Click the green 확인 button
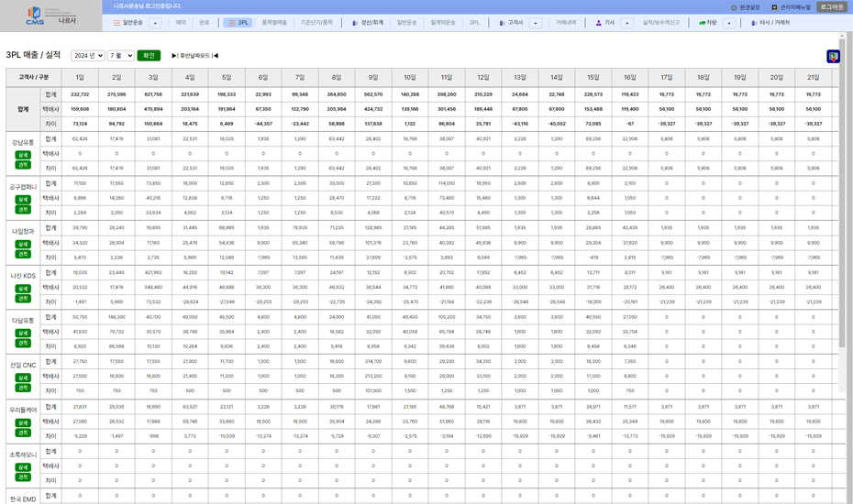The width and height of the screenshot is (853, 504). point(149,56)
